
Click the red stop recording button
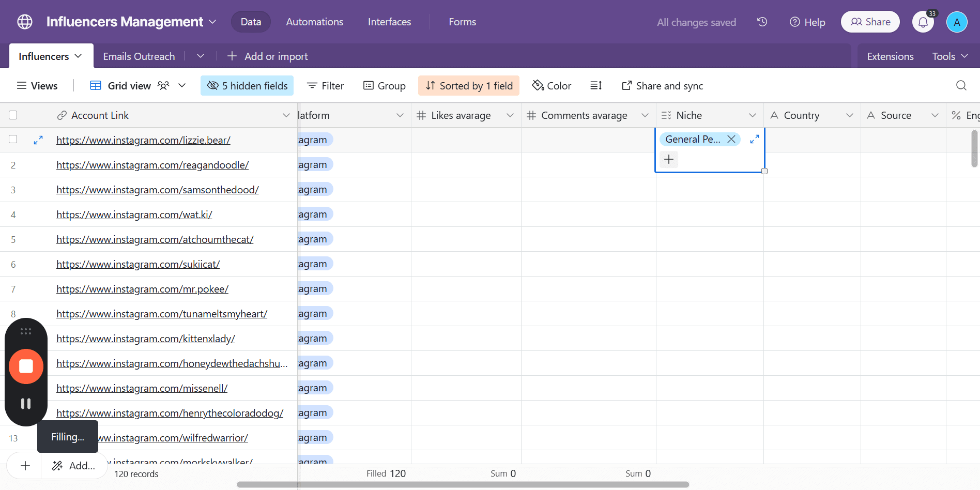click(x=26, y=366)
